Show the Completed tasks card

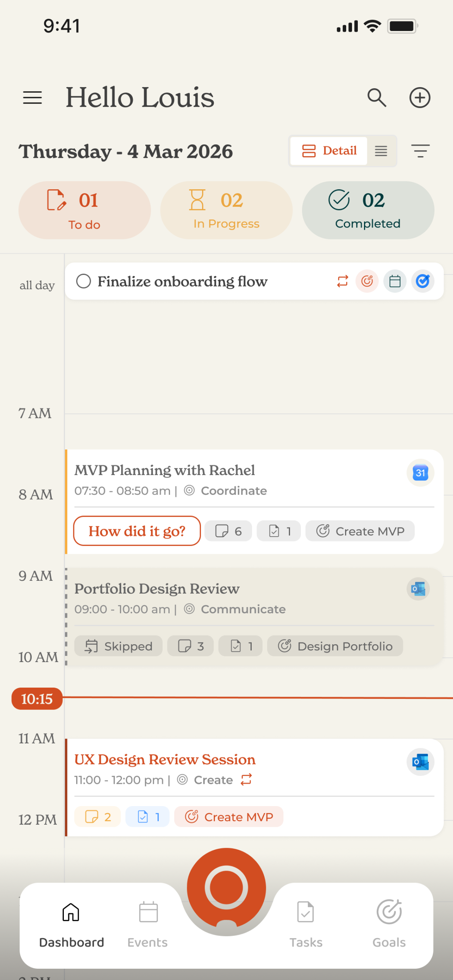368,210
